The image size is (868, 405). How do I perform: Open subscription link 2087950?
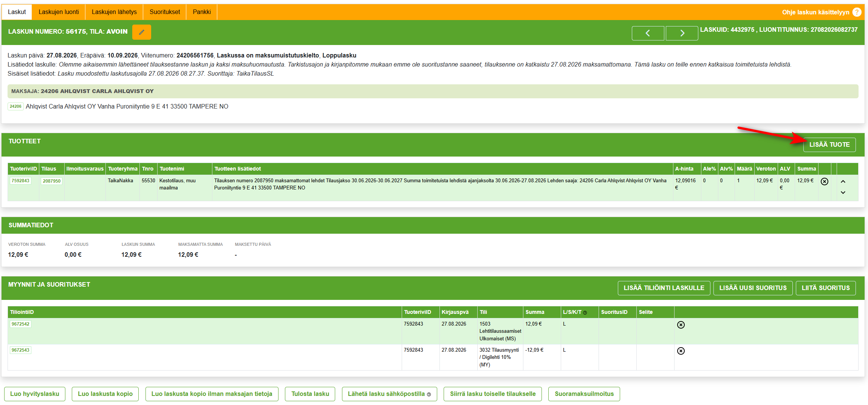(x=51, y=181)
